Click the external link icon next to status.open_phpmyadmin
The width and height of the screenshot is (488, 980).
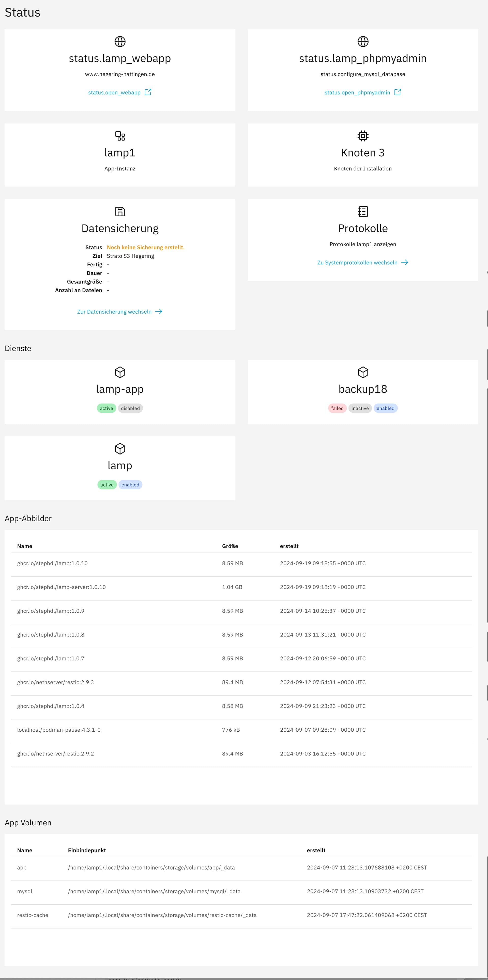pos(398,92)
